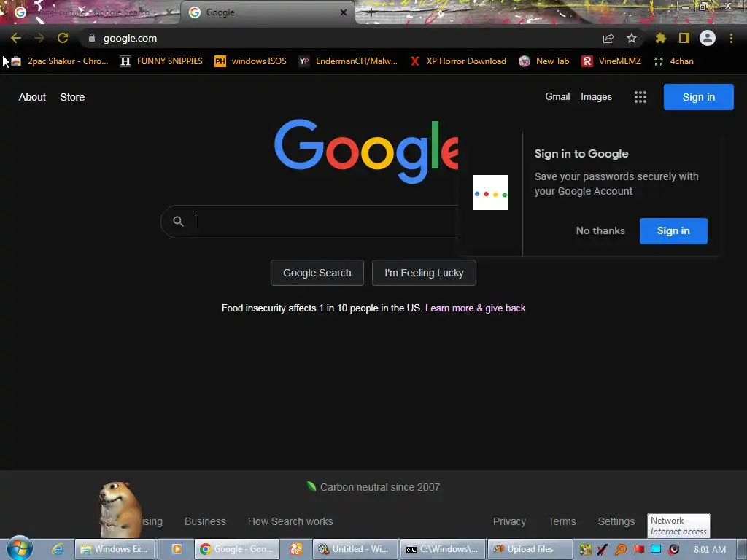Switch to the Untitled taskbar window

click(355, 549)
